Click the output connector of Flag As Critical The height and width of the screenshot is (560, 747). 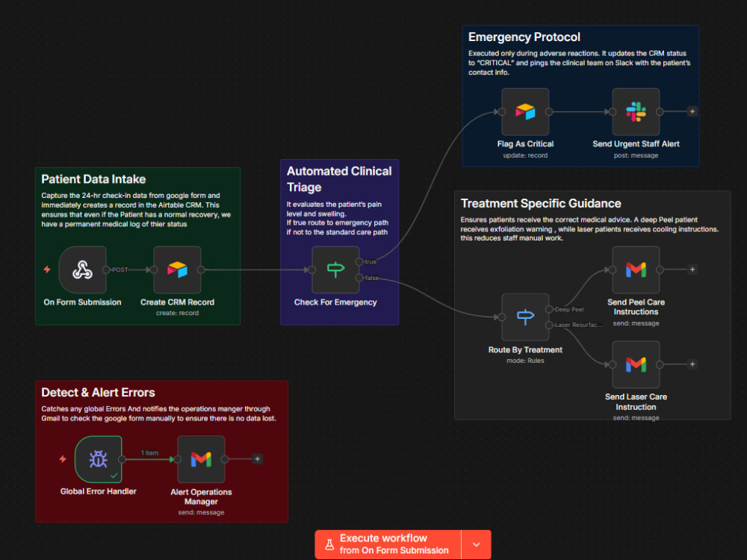point(549,112)
